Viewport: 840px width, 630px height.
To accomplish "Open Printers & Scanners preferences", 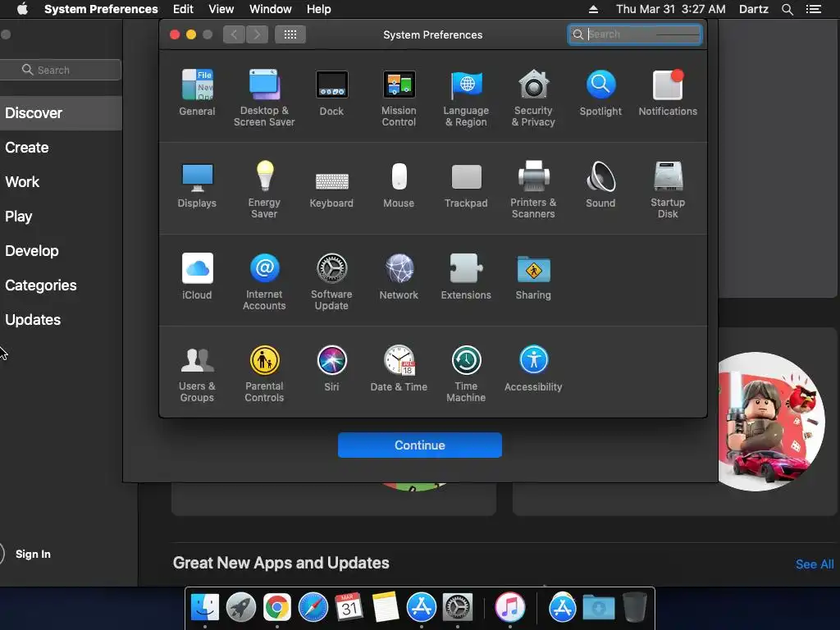I will tap(533, 189).
